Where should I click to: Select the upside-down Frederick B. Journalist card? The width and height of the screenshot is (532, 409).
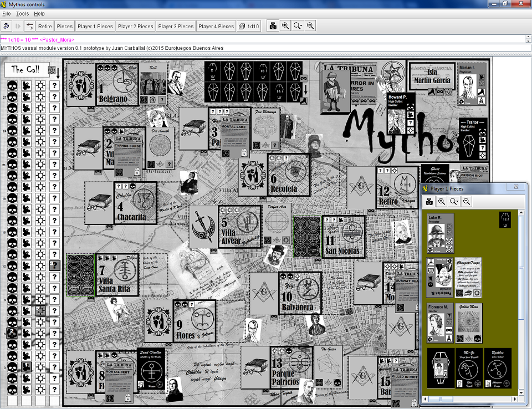pyautogui.click(x=439, y=278)
